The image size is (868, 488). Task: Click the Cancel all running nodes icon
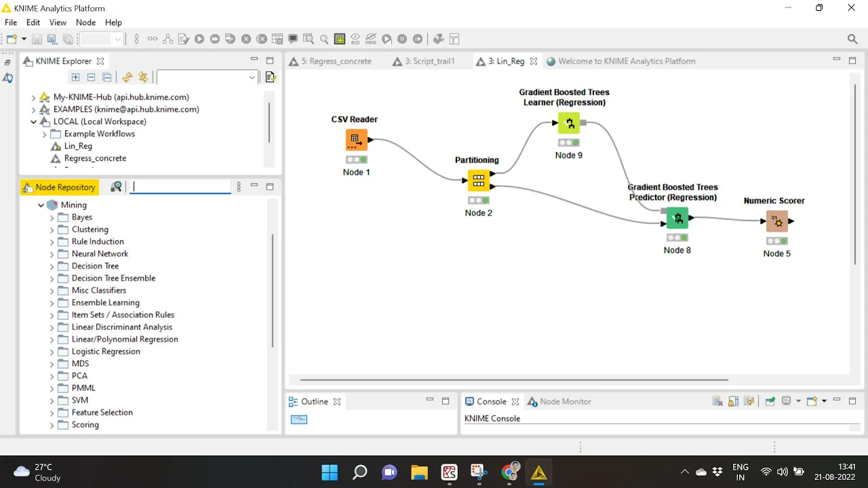(x=262, y=39)
